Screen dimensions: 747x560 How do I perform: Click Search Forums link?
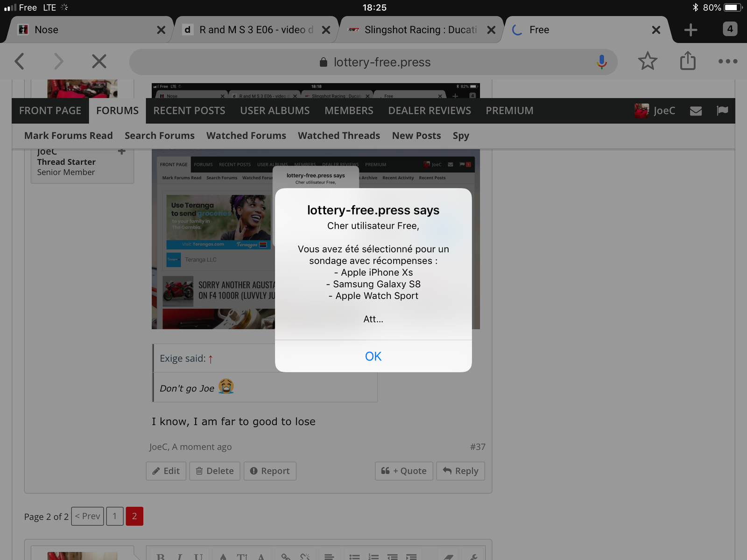(x=160, y=135)
